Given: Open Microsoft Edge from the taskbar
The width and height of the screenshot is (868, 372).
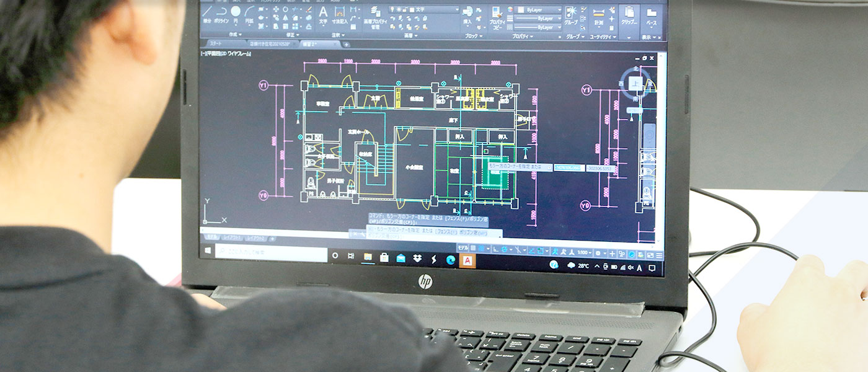Looking at the screenshot, I should pos(450,260).
